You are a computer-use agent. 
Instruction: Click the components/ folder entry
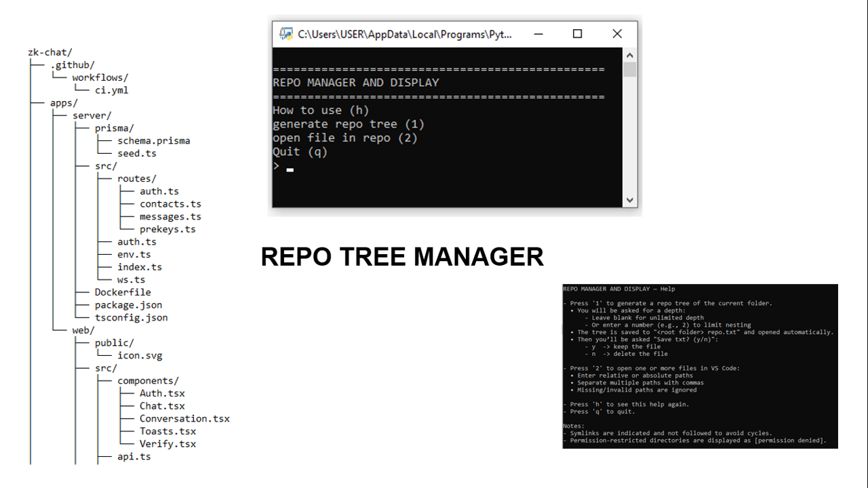149,381
